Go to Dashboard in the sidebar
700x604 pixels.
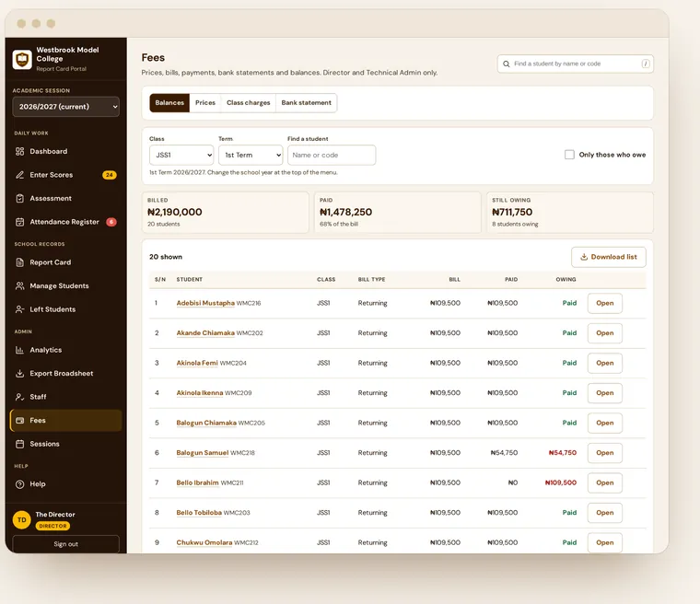pyautogui.click(x=66, y=151)
